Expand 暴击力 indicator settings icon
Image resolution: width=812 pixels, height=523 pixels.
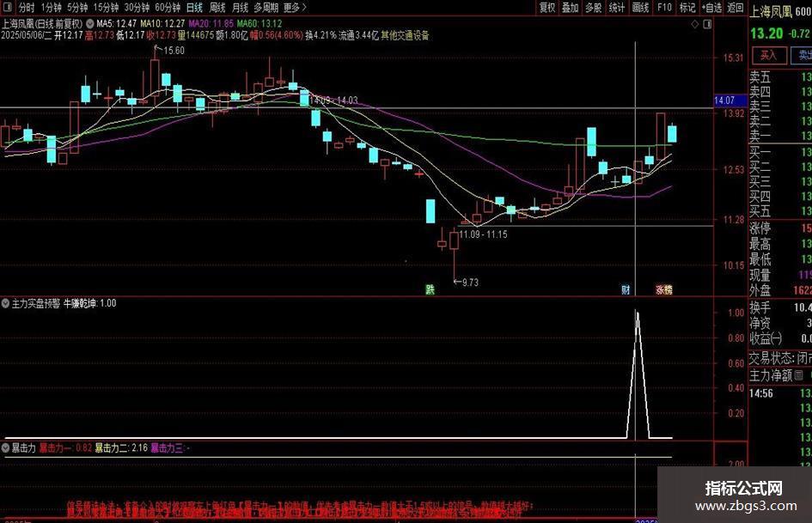(x=5, y=448)
